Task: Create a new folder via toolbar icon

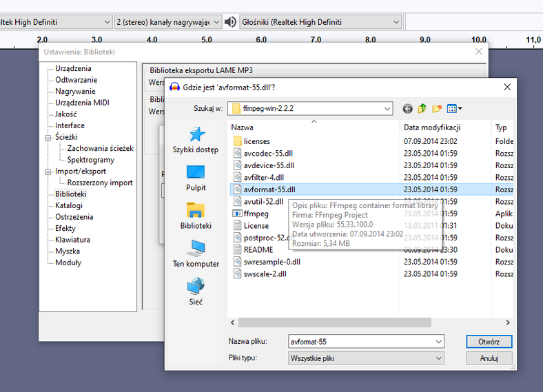Action: click(437, 109)
